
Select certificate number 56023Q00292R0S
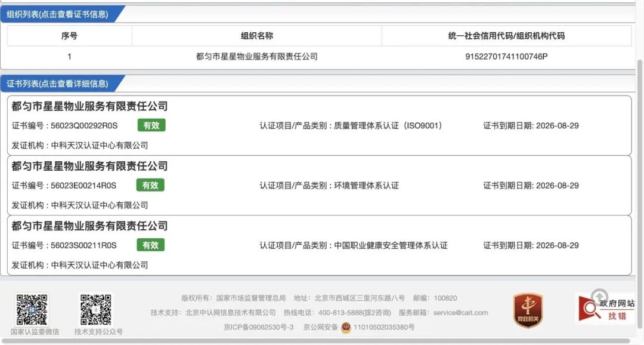pos(84,126)
